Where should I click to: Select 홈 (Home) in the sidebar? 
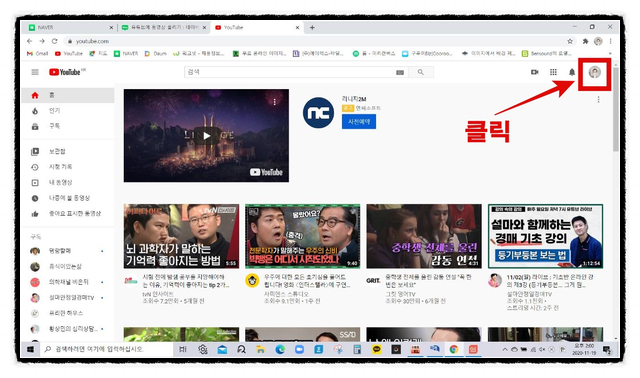coord(68,95)
